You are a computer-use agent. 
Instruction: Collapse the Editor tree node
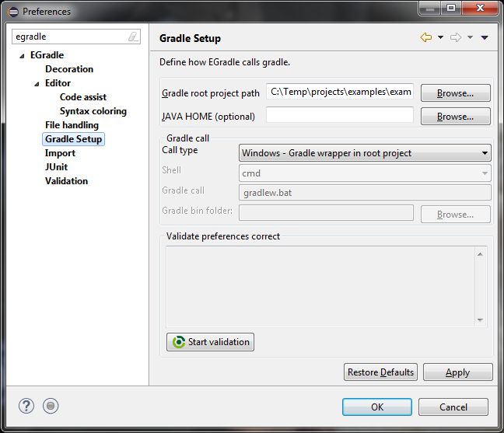pyautogui.click(x=37, y=84)
